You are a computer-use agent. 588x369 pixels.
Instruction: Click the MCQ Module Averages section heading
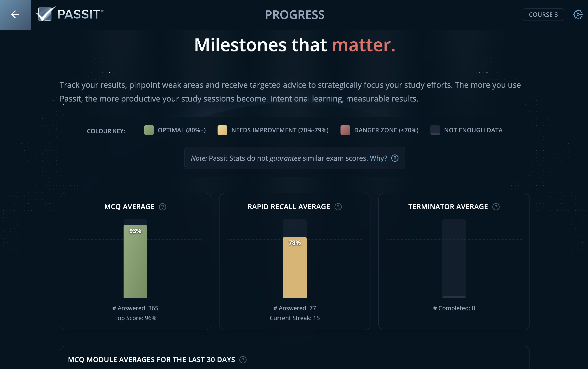pos(151,360)
